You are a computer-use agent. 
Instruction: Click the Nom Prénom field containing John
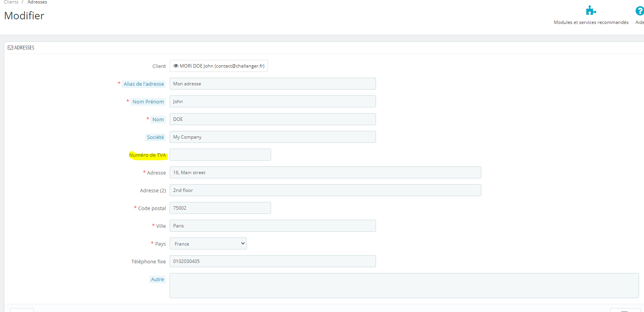click(273, 102)
